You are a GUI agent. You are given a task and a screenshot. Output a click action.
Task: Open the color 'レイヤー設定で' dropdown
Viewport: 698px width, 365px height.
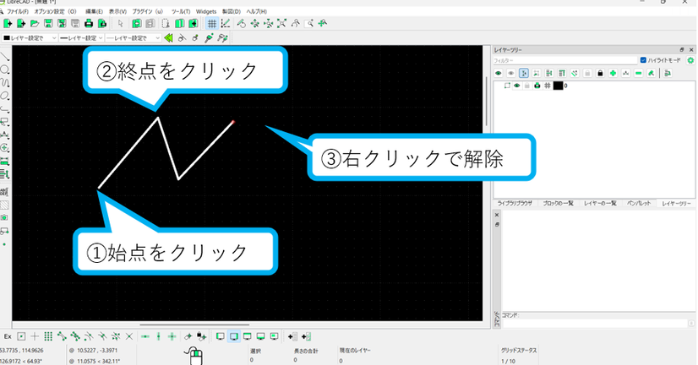(30, 38)
